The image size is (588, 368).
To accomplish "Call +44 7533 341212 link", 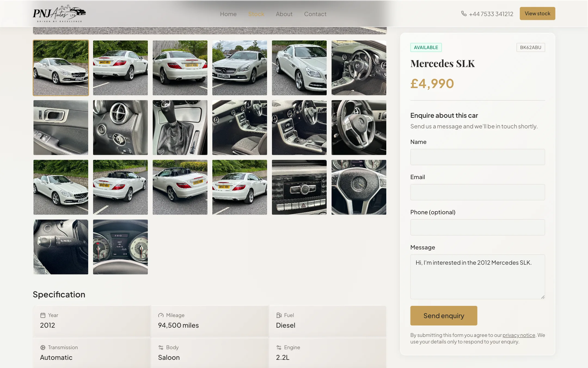I will click(487, 14).
